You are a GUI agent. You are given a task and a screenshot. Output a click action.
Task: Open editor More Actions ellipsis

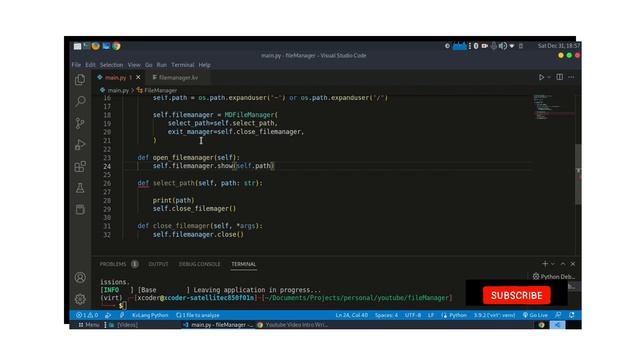(x=571, y=77)
